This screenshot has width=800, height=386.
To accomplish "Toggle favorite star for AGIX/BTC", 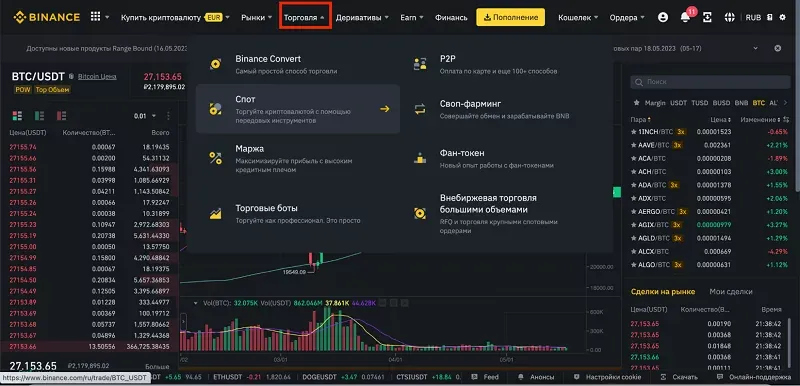I will (x=634, y=225).
